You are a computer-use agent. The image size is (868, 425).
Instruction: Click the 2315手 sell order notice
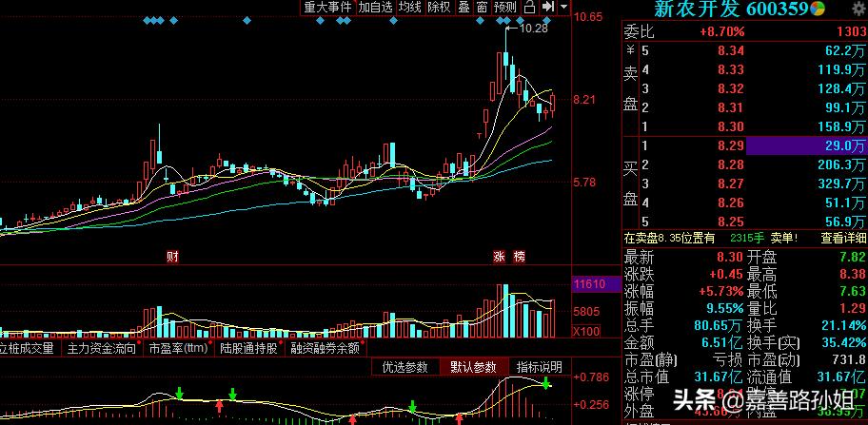click(x=747, y=239)
